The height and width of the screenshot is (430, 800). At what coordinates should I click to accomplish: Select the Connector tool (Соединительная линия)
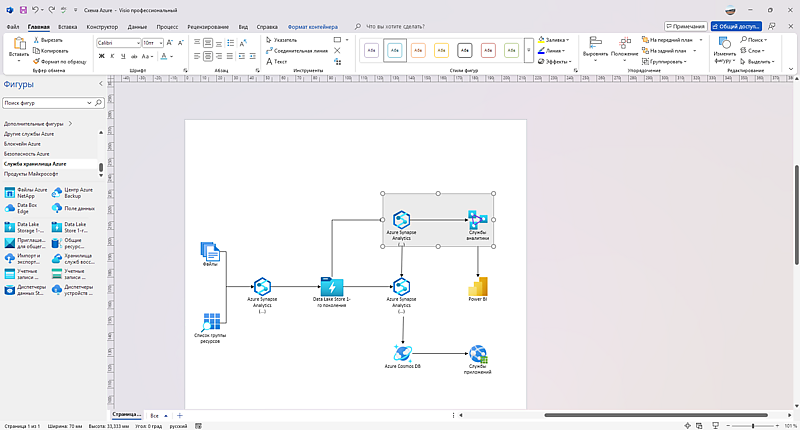[x=296, y=50]
